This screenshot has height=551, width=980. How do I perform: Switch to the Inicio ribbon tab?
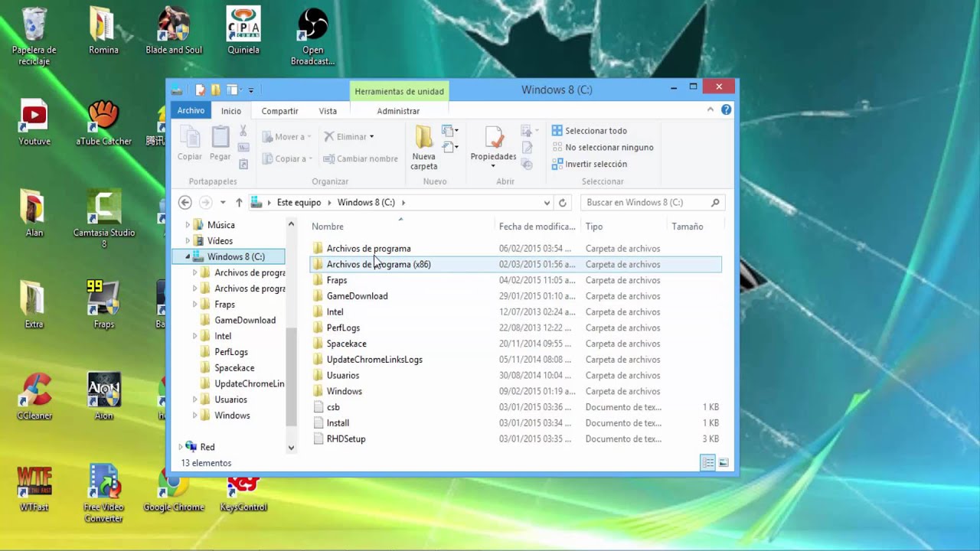coord(231,111)
